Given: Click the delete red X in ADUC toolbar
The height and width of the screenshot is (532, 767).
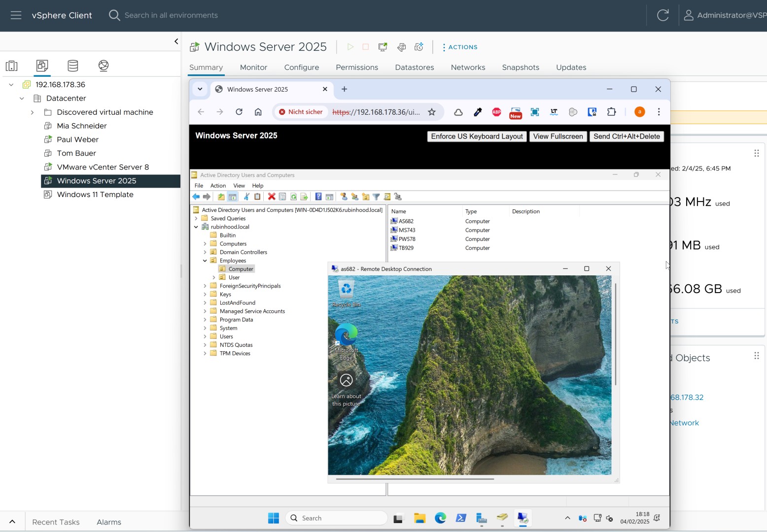Looking at the screenshot, I should [x=271, y=197].
